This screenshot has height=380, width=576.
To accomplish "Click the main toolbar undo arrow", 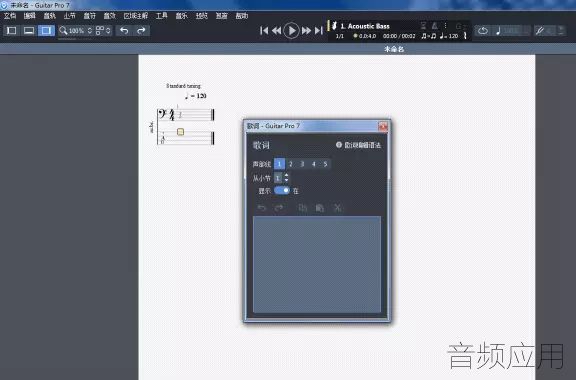I will (124, 31).
